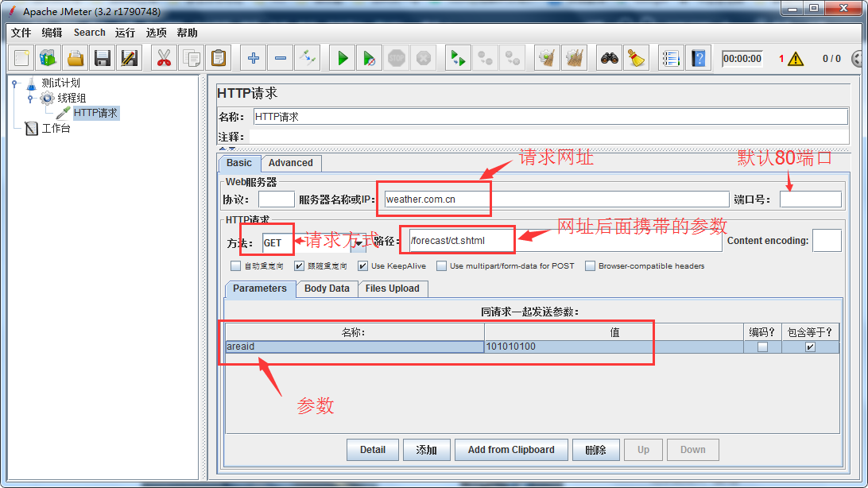Open the 编辑 menu
Screen dimensions: 868x488
(x=52, y=33)
